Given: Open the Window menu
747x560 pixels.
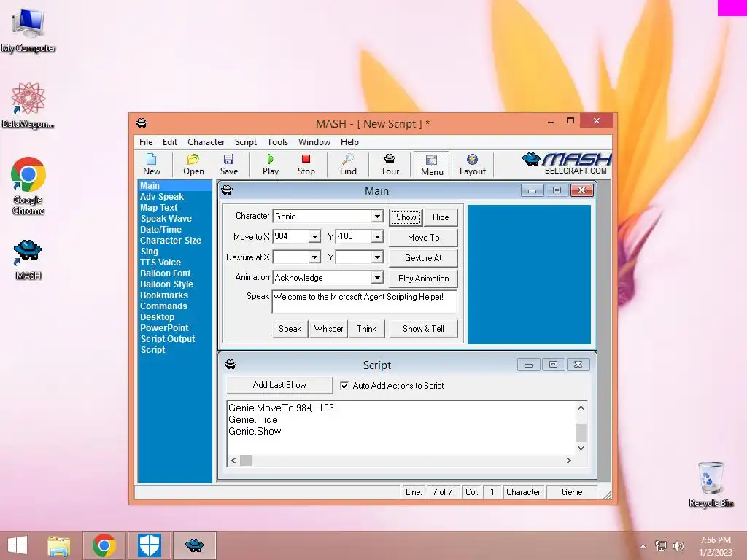Looking at the screenshot, I should coord(314,142).
